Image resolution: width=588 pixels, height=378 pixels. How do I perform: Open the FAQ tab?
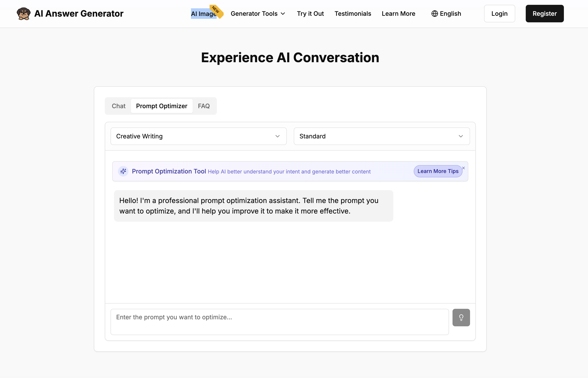coord(203,106)
